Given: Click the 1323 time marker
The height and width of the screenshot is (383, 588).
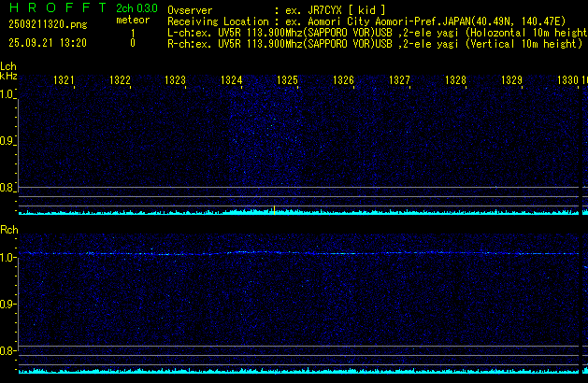Looking at the screenshot, I should pos(176,81).
